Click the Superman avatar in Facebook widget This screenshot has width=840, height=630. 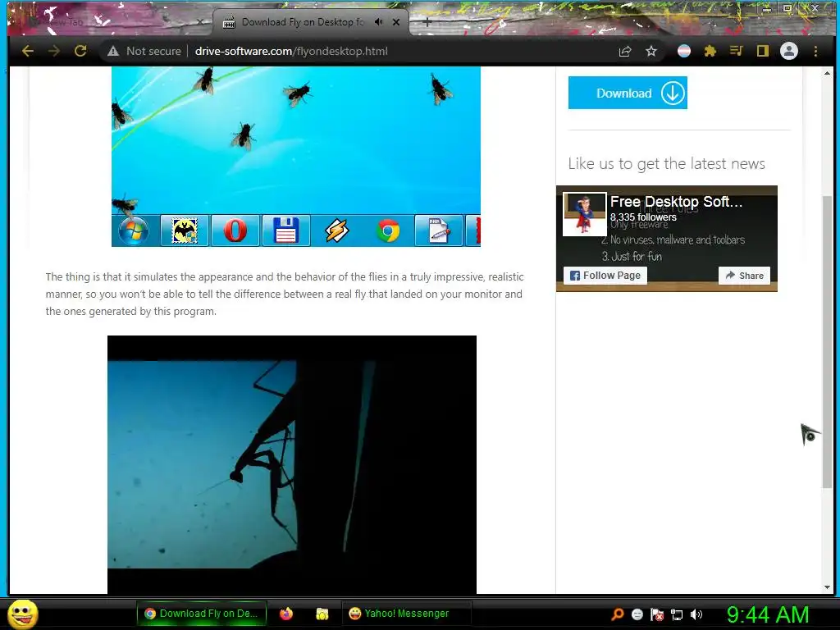click(x=584, y=214)
